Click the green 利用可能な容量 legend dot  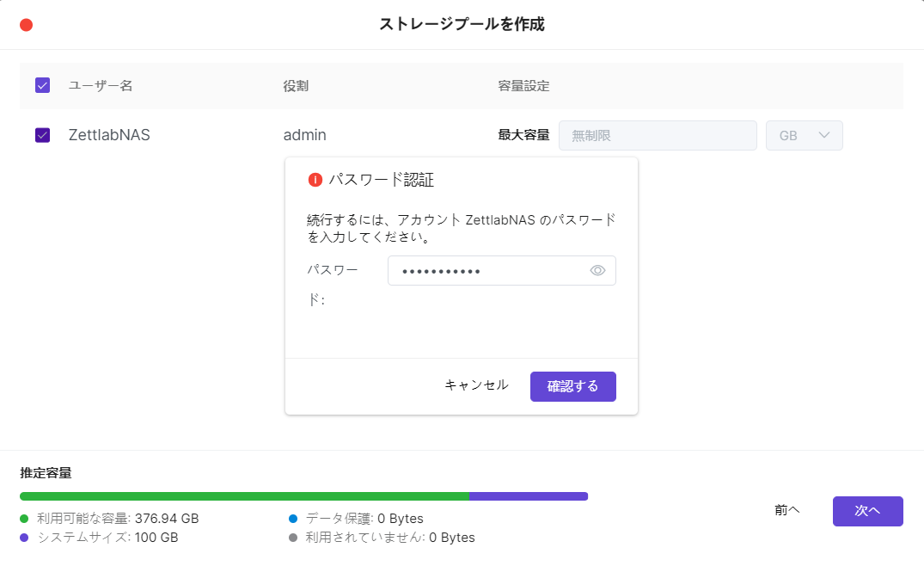[x=25, y=519]
